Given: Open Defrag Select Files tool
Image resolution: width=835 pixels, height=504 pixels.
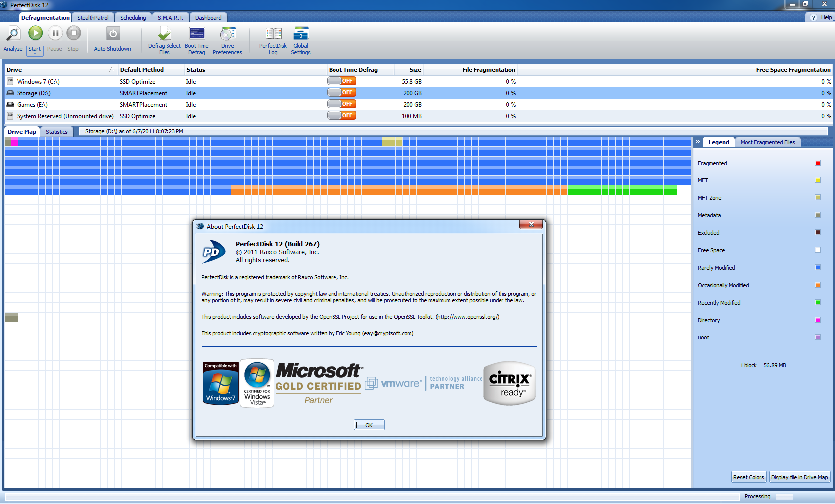Looking at the screenshot, I should pyautogui.click(x=165, y=34).
